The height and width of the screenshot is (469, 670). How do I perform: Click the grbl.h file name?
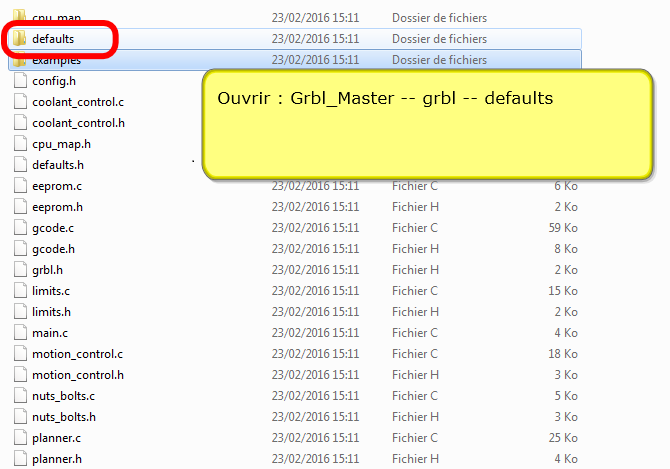pos(47,270)
